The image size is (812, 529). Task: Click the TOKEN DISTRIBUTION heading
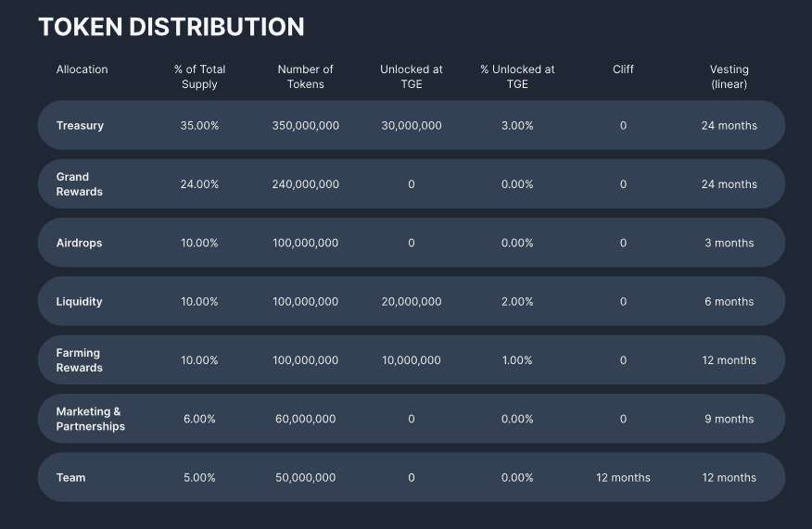coord(171,27)
